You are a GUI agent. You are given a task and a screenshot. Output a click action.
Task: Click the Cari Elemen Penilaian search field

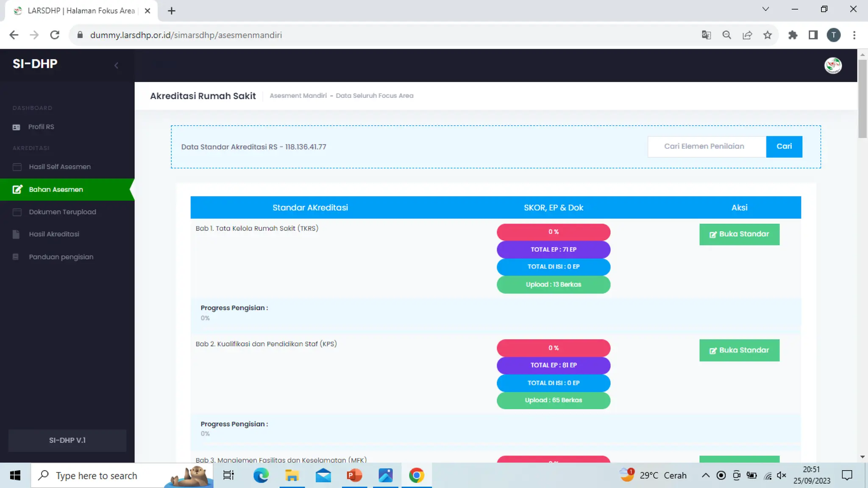707,147
